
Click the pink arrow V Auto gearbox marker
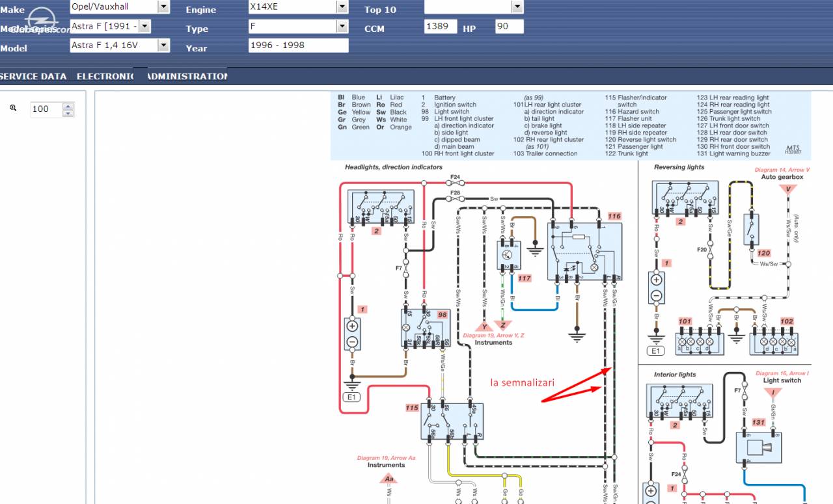click(788, 190)
